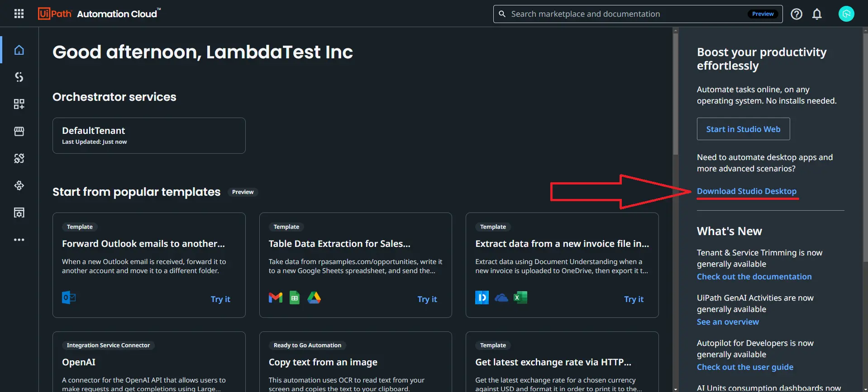Click the search marketplace and documentation field

pos(625,14)
